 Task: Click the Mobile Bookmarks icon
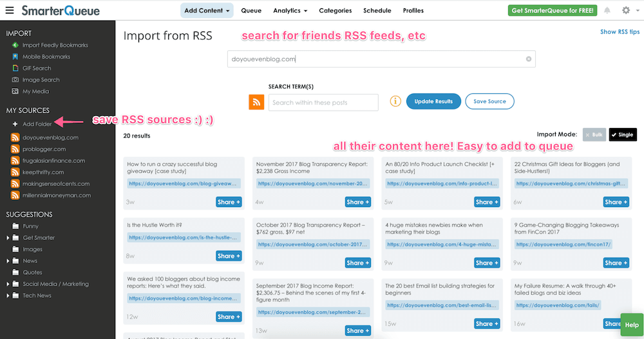(15, 57)
